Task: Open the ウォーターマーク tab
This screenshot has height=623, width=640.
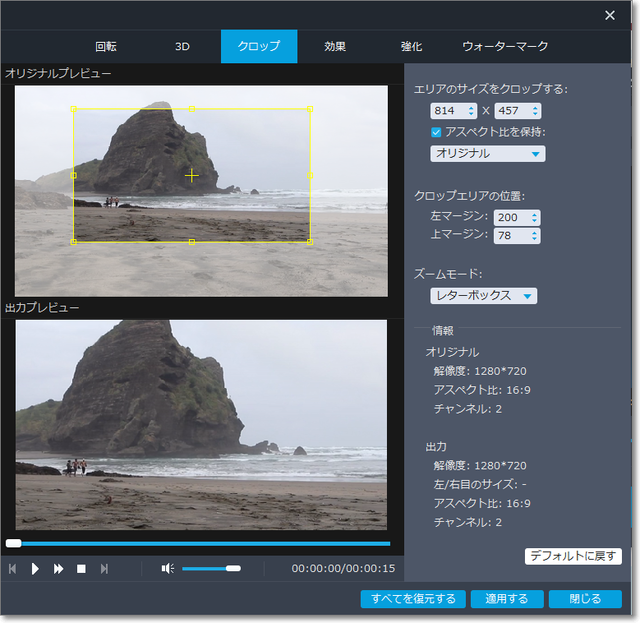Action: (505, 46)
